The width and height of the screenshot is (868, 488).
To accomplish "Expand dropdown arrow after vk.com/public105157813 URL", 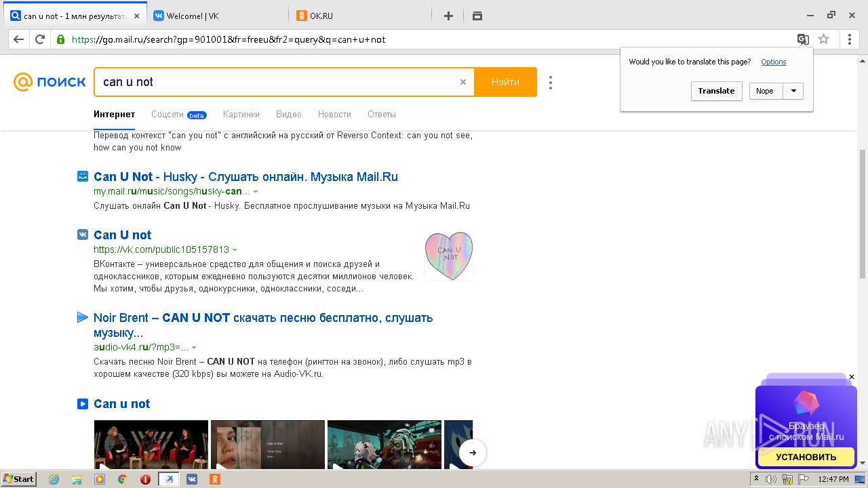I will coord(235,250).
